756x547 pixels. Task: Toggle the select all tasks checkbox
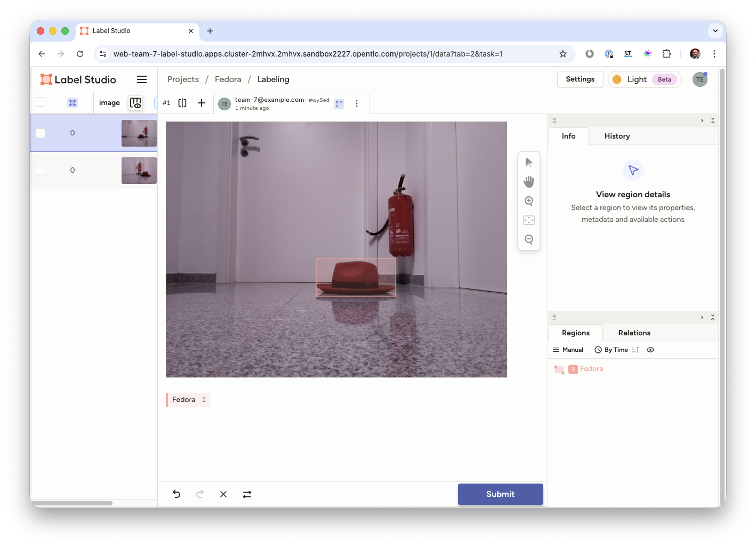pyautogui.click(x=41, y=102)
